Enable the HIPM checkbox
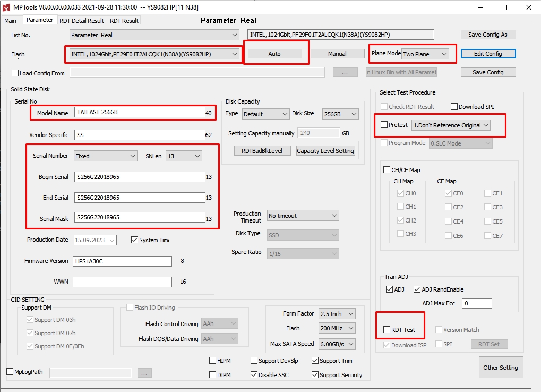The image size is (541, 392). 213,361
